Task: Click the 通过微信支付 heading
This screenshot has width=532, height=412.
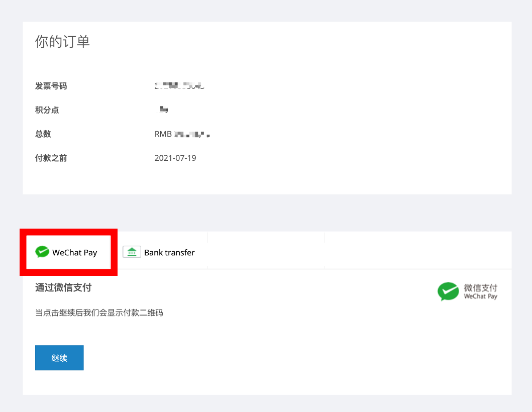Action: click(63, 287)
